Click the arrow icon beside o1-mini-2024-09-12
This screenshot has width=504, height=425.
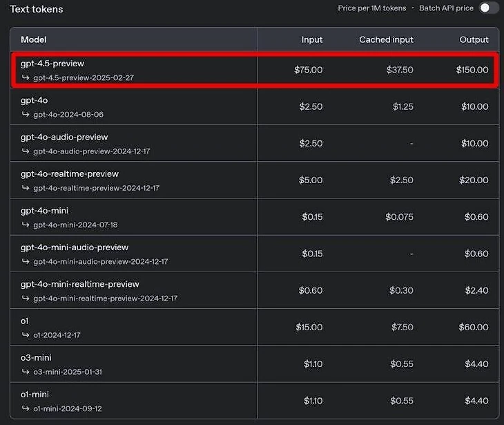[26, 408]
